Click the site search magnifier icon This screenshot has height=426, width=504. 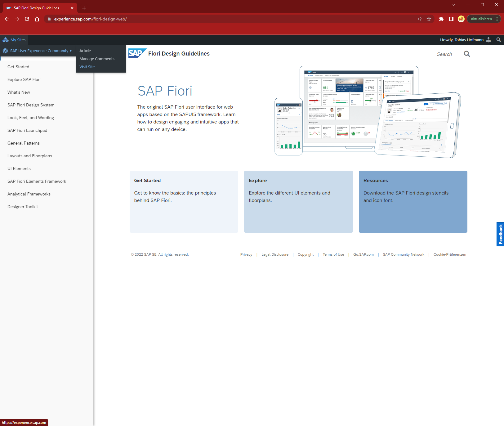tap(467, 54)
